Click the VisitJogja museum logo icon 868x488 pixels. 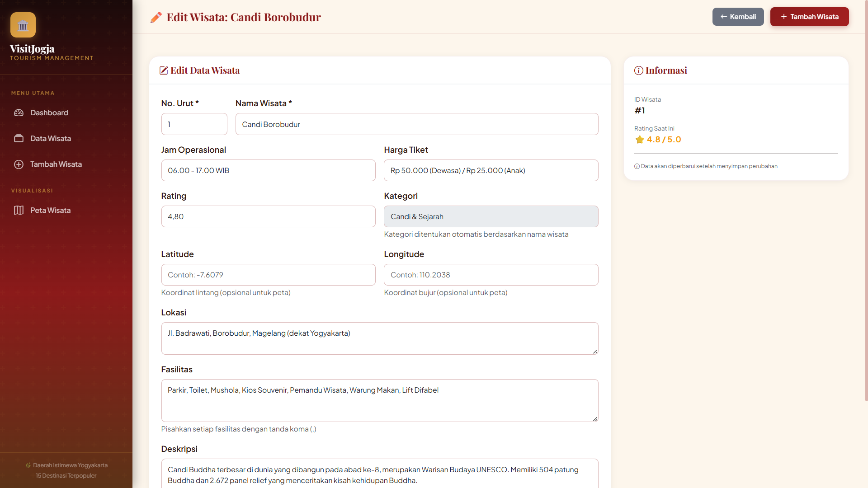(x=23, y=25)
